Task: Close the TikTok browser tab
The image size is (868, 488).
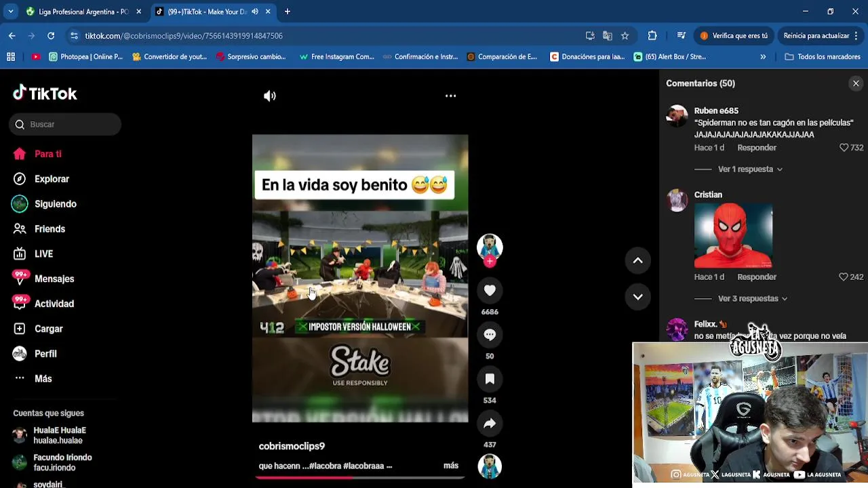Action: (268, 12)
